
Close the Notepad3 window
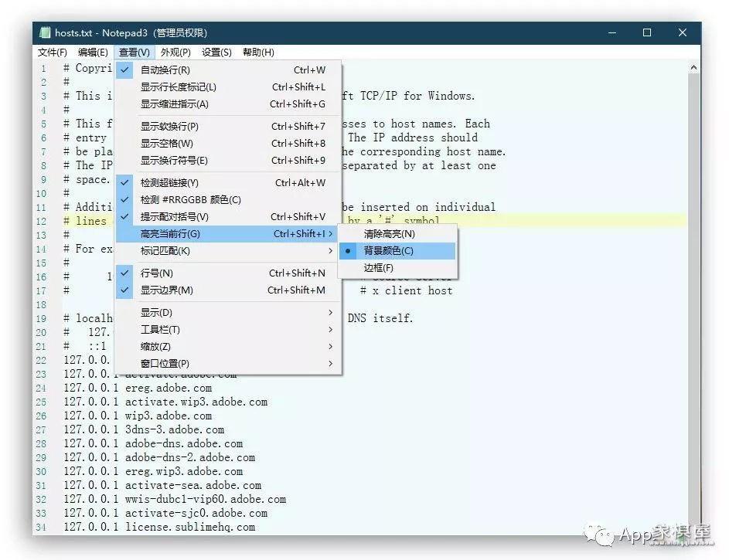[682, 32]
